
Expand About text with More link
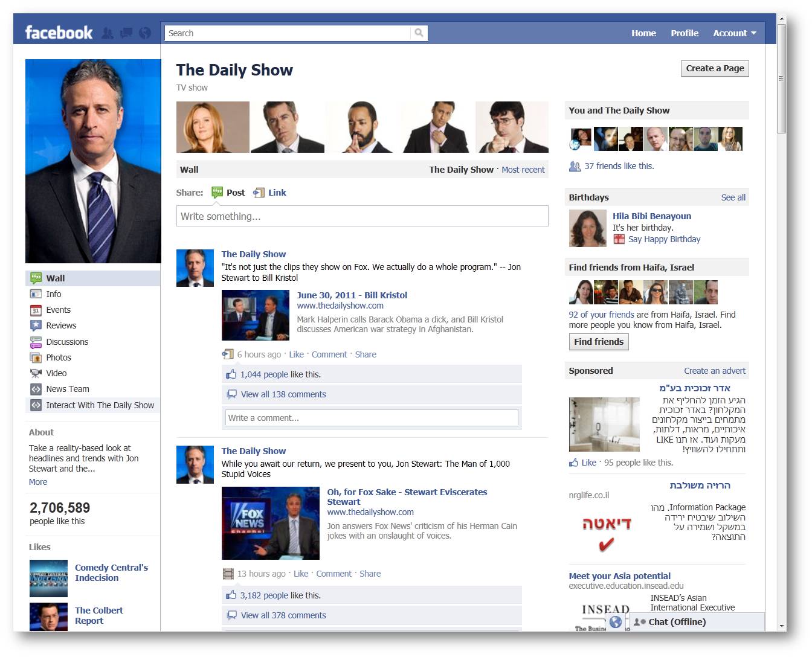click(x=38, y=482)
